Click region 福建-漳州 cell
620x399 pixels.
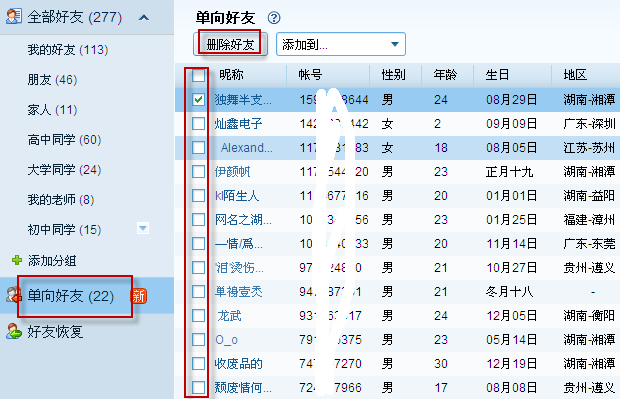589,219
